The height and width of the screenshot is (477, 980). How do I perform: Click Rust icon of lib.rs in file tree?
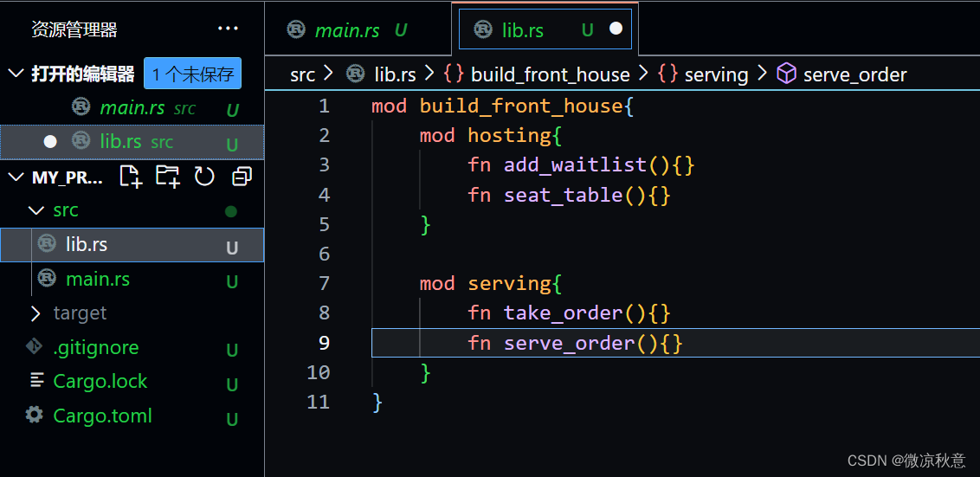coord(47,243)
